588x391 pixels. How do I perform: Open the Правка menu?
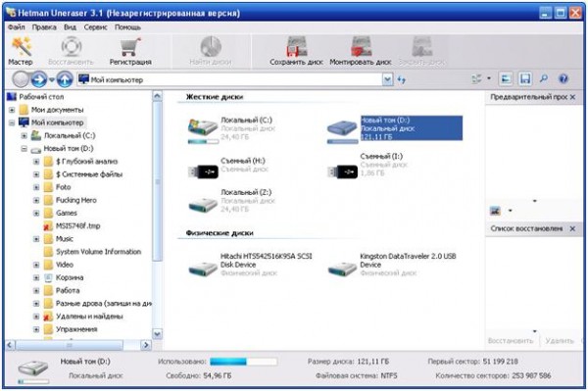tap(44, 27)
